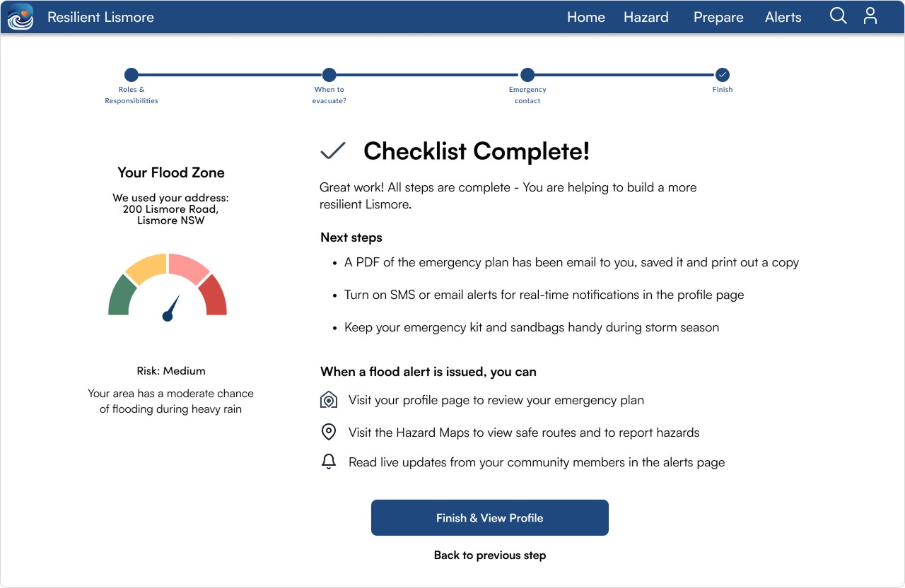Click 'Read live updates from your community' text

[537, 462]
